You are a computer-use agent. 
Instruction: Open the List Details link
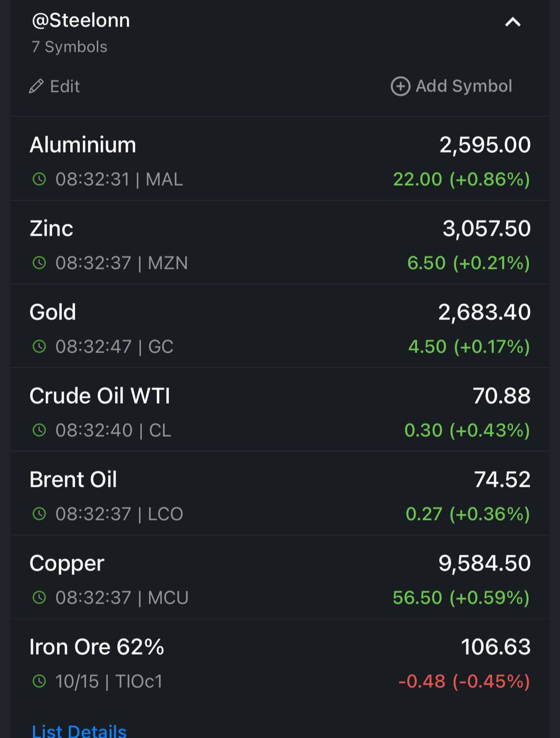click(79, 731)
